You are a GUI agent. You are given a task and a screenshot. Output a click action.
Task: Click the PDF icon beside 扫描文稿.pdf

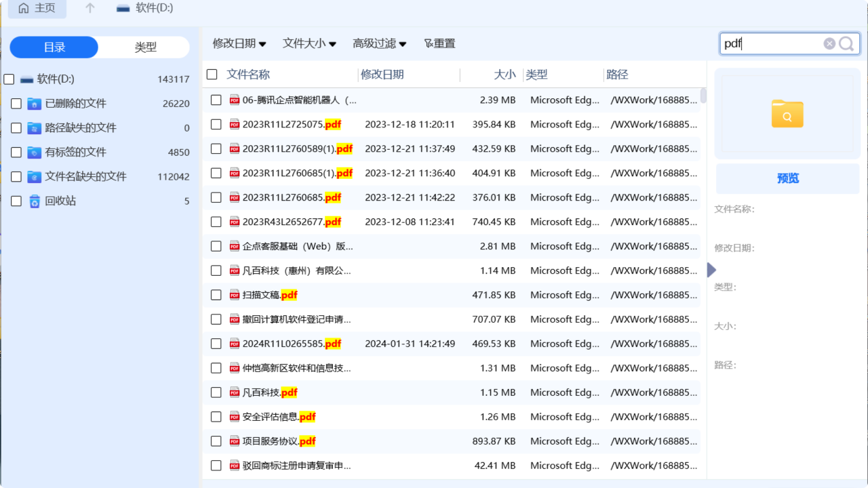[234, 295]
